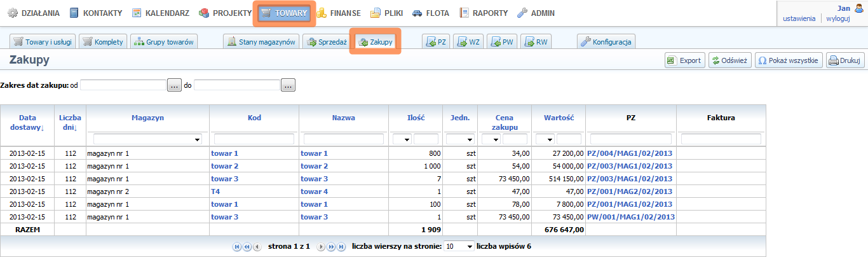868x257 pixels.
Task: Open the Konfiguracja tab
Action: (x=606, y=42)
